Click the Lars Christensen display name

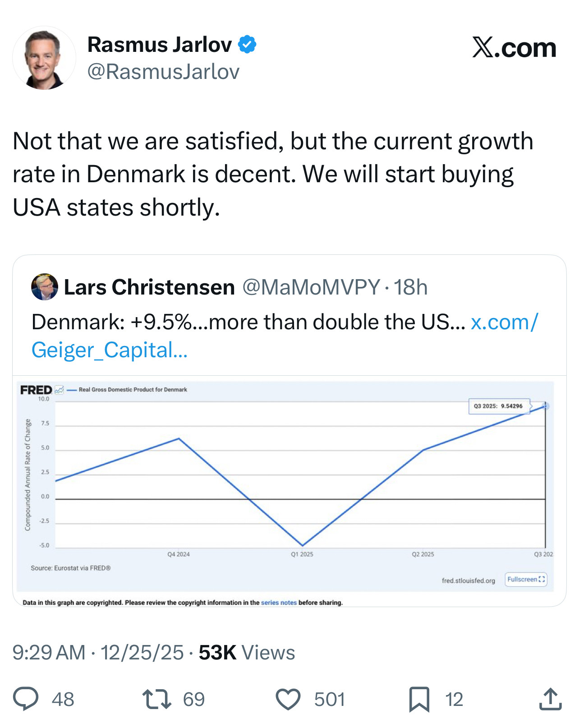(149, 287)
